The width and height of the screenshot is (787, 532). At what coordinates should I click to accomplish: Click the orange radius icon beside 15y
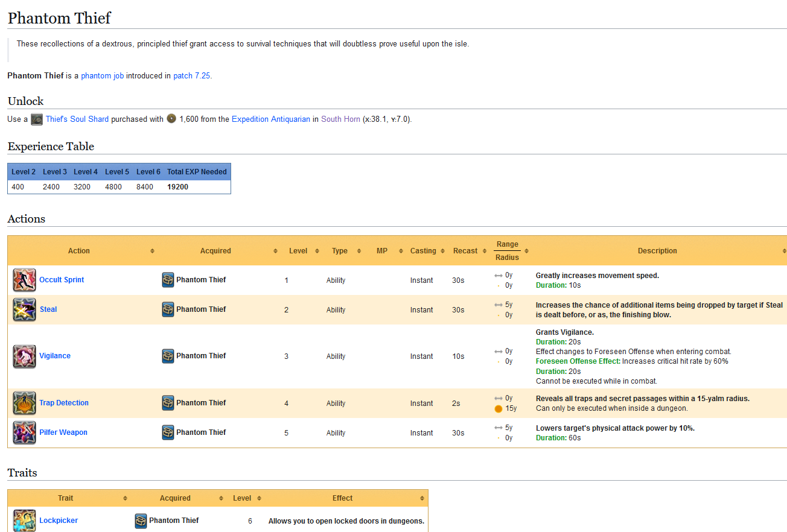(x=499, y=408)
